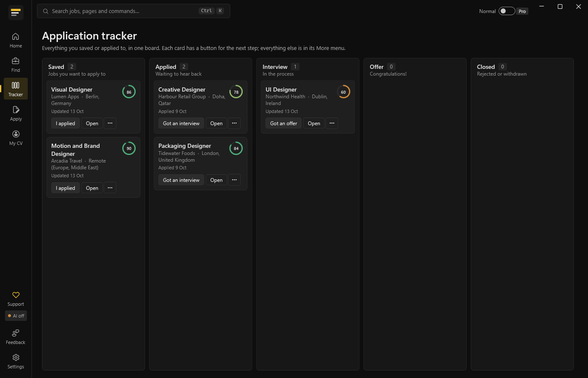Viewport: 588px width, 378px height.
Task: Click the UI Designer card title
Action: [281, 89]
